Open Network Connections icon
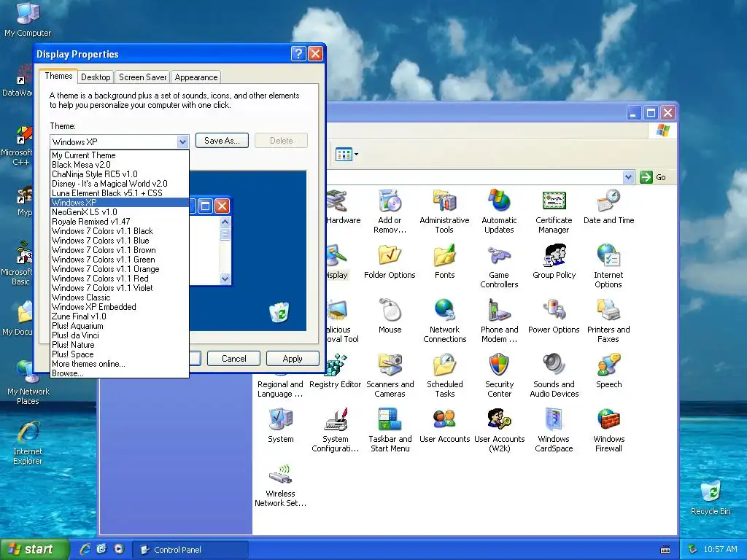This screenshot has width=747, height=560. point(444,311)
